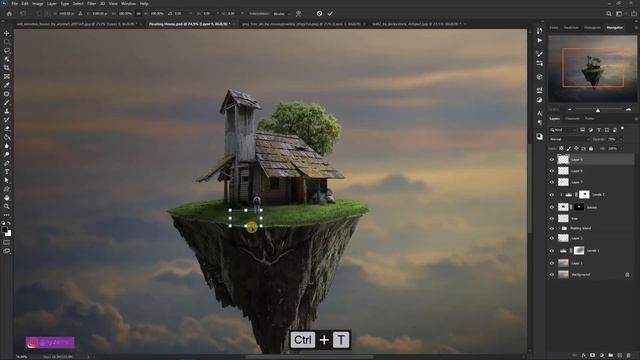Switch to warp mode icon
The width and height of the screenshot is (640, 360).
point(298,13)
